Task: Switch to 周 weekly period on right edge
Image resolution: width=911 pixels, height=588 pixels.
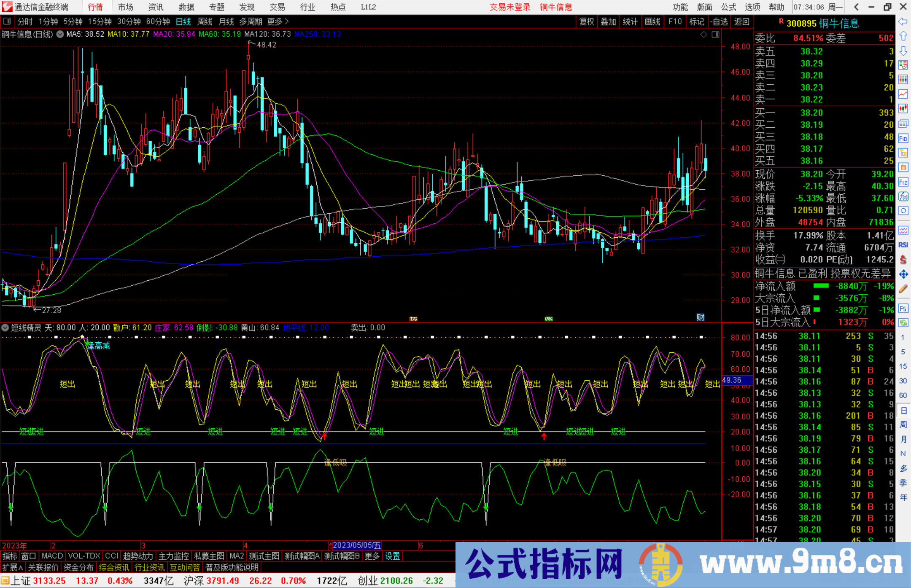Action: pos(903,425)
